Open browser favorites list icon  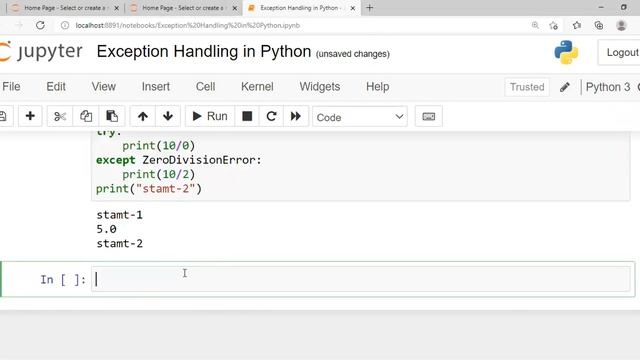[576, 25]
